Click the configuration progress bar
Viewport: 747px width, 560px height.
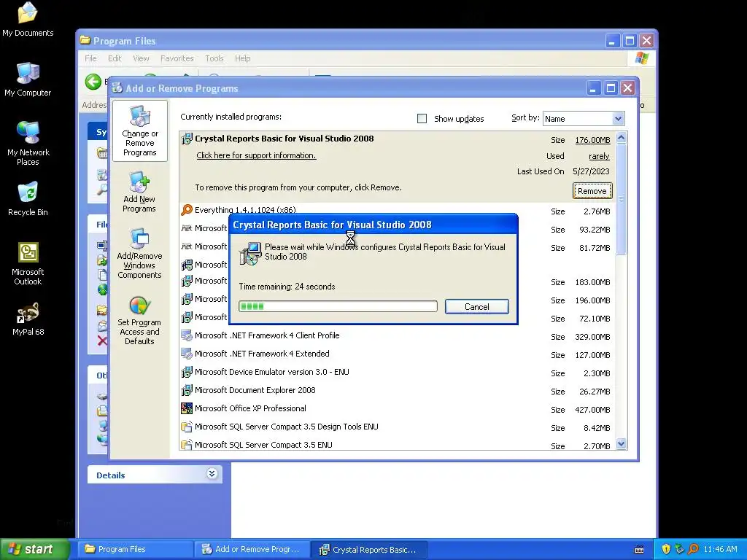click(x=338, y=306)
